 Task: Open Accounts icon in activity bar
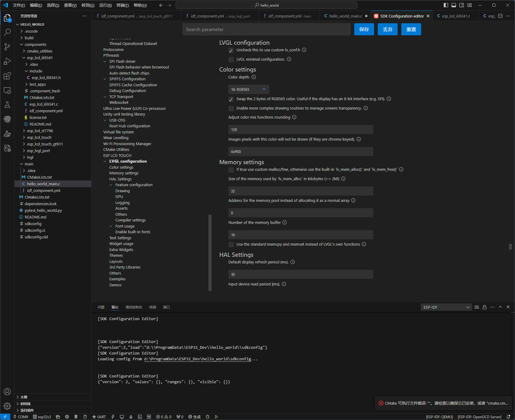pyautogui.click(x=7, y=392)
